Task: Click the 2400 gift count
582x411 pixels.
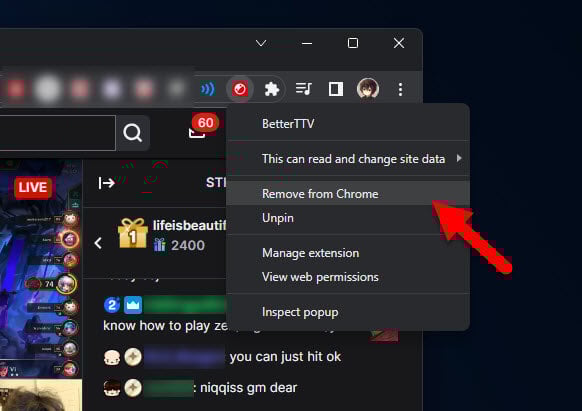Action: point(188,245)
